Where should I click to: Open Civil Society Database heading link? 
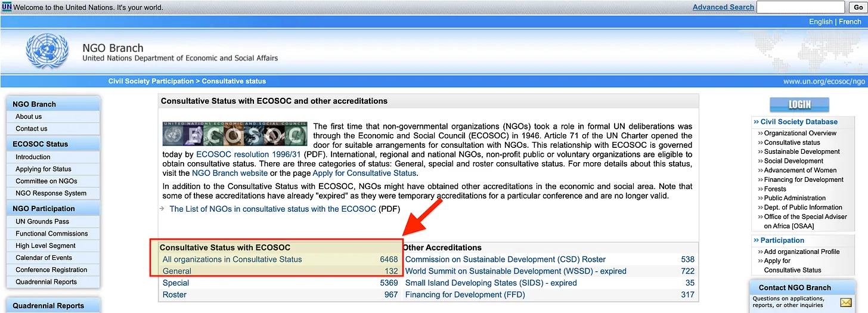pyautogui.click(x=799, y=122)
